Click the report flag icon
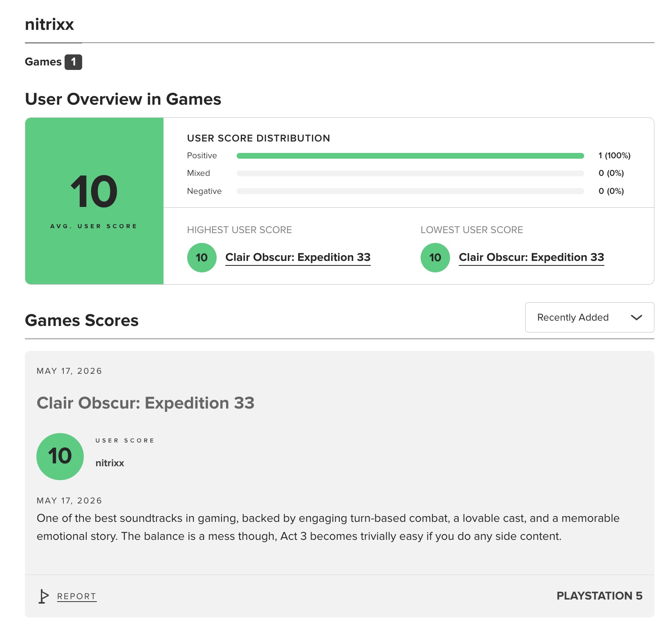The image size is (672, 629). click(x=43, y=596)
